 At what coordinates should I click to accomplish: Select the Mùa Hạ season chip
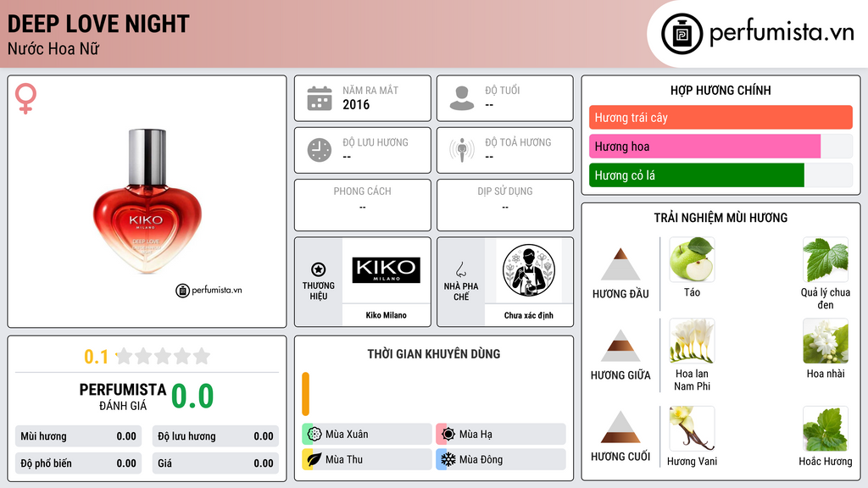pos(501,435)
